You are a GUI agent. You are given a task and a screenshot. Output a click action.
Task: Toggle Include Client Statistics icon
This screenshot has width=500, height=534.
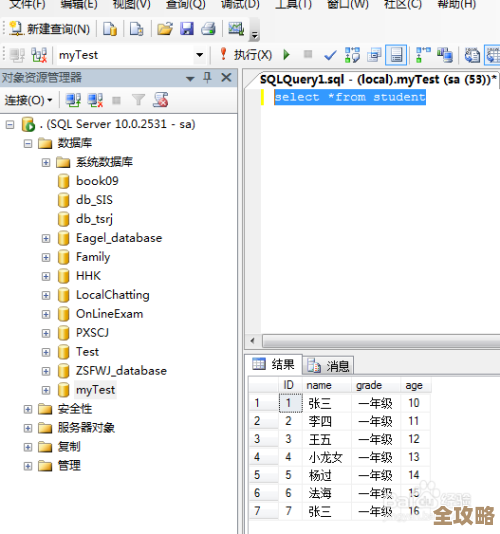[x=444, y=55]
